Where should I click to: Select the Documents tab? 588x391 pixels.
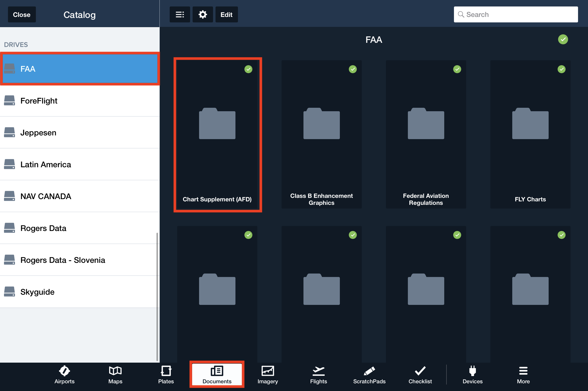217,375
